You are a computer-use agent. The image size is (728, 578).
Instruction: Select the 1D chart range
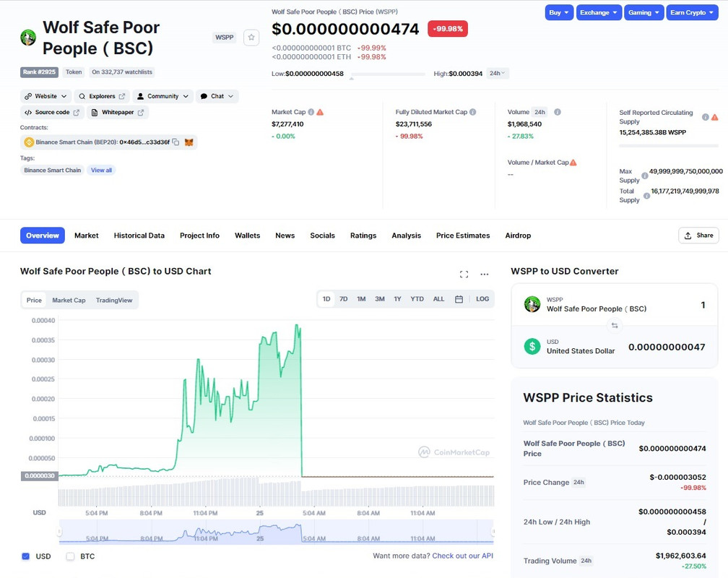coord(326,299)
